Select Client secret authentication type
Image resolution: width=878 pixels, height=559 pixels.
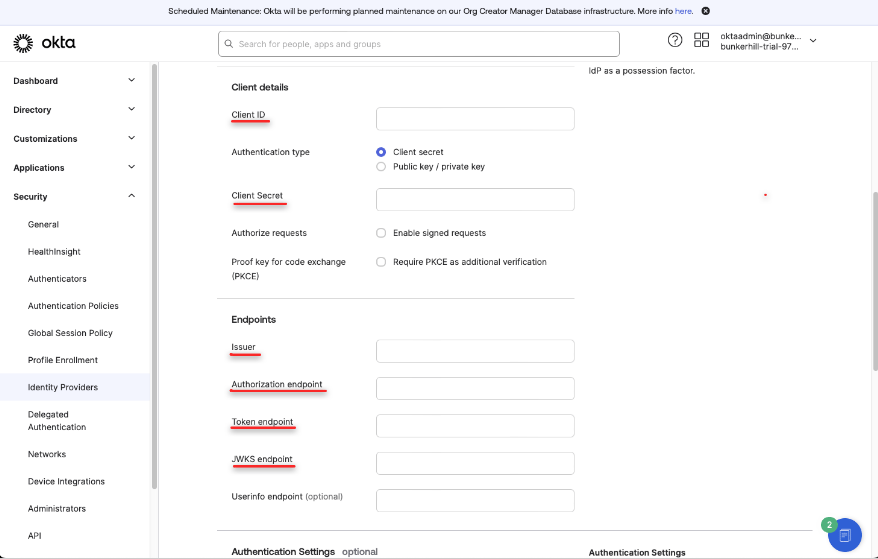[x=381, y=152]
